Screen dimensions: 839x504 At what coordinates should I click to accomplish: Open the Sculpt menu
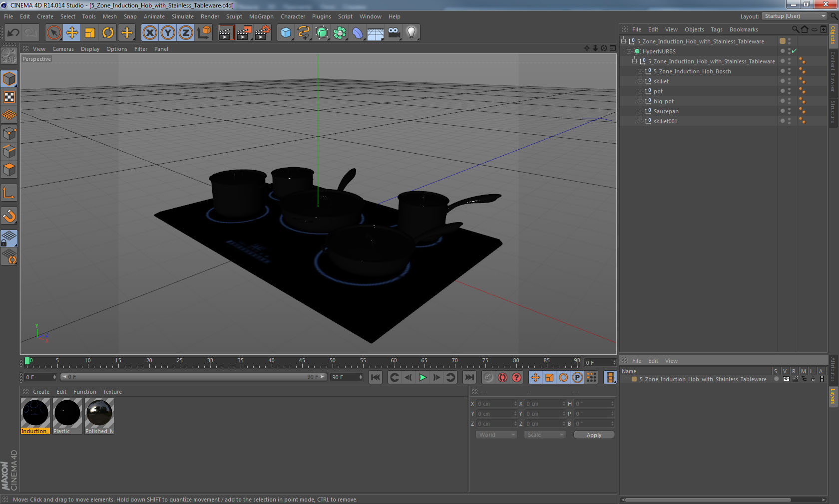pyautogui.click(x=234, y=16)
